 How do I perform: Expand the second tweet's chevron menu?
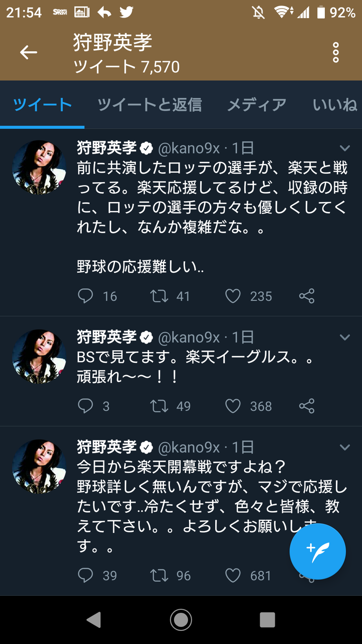[344, 337]
